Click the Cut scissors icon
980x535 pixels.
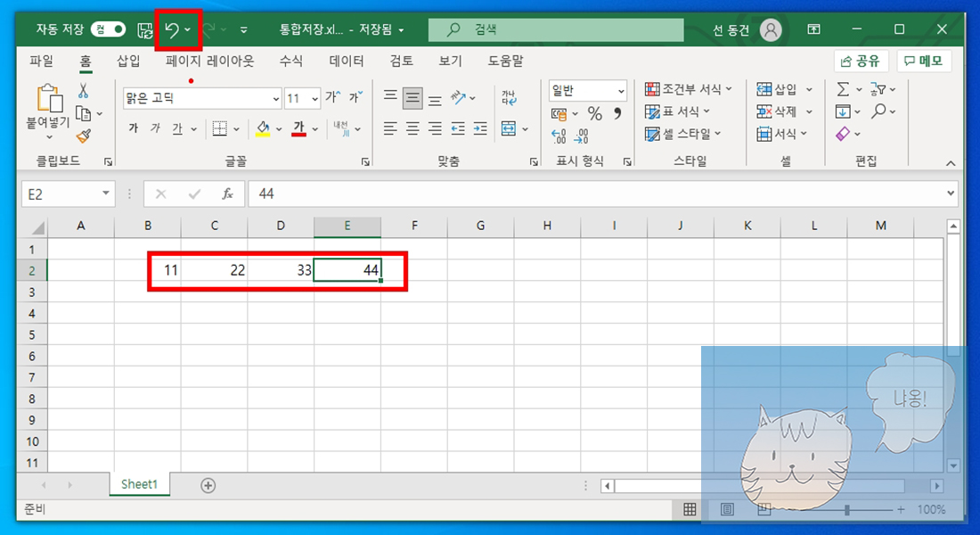(x=83, y=91)
